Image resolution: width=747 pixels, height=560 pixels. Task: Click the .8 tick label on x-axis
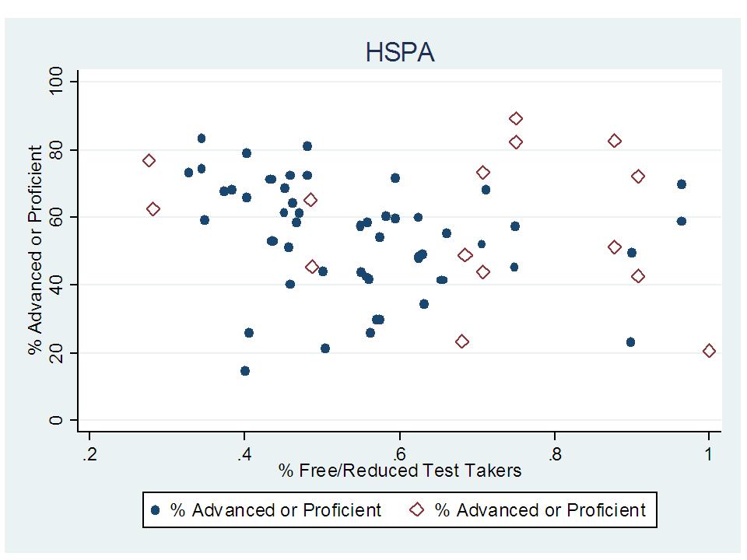coord(554,453)
